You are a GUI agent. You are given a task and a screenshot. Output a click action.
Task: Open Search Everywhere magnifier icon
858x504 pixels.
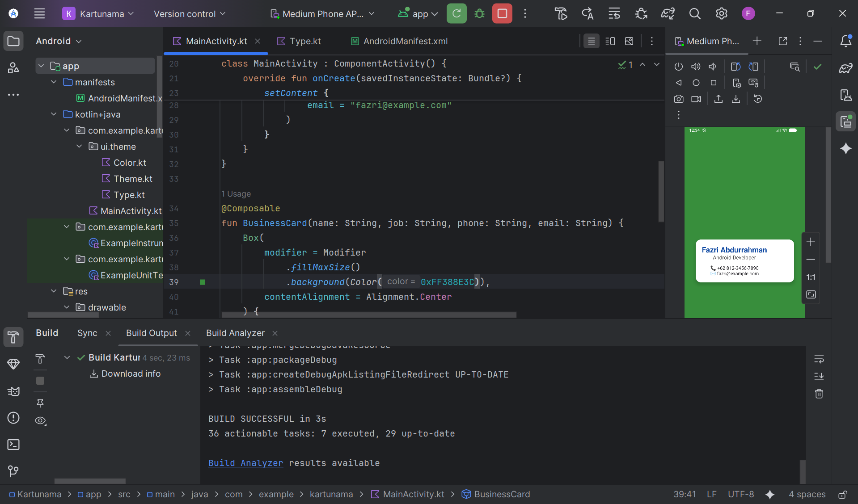point(694,14)
